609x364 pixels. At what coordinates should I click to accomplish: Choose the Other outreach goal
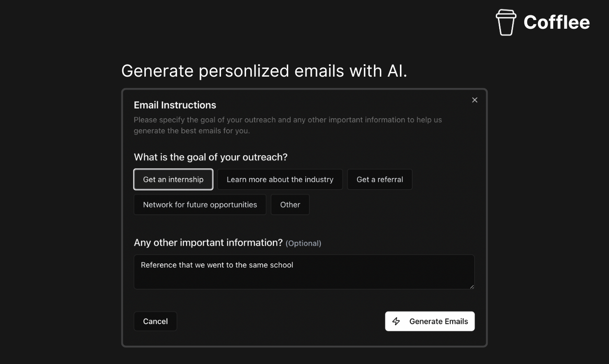click(x=290, y=205)
